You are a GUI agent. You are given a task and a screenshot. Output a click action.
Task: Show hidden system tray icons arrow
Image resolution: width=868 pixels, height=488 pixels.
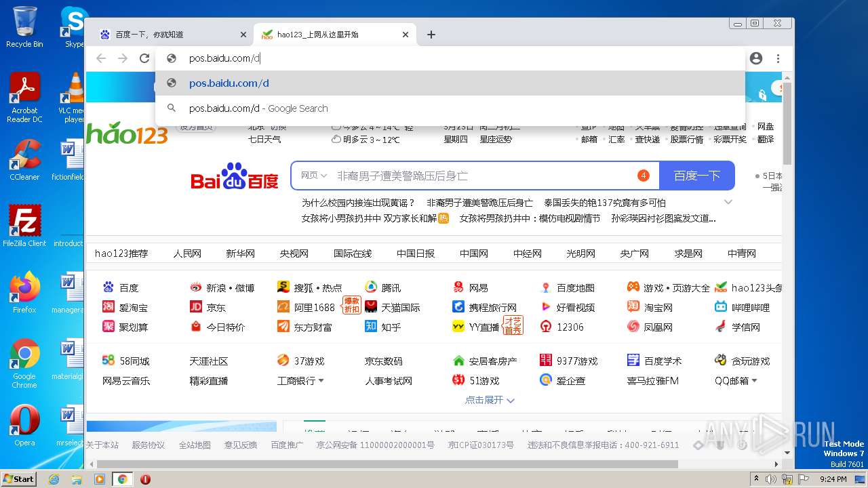[x=756, y=479]
